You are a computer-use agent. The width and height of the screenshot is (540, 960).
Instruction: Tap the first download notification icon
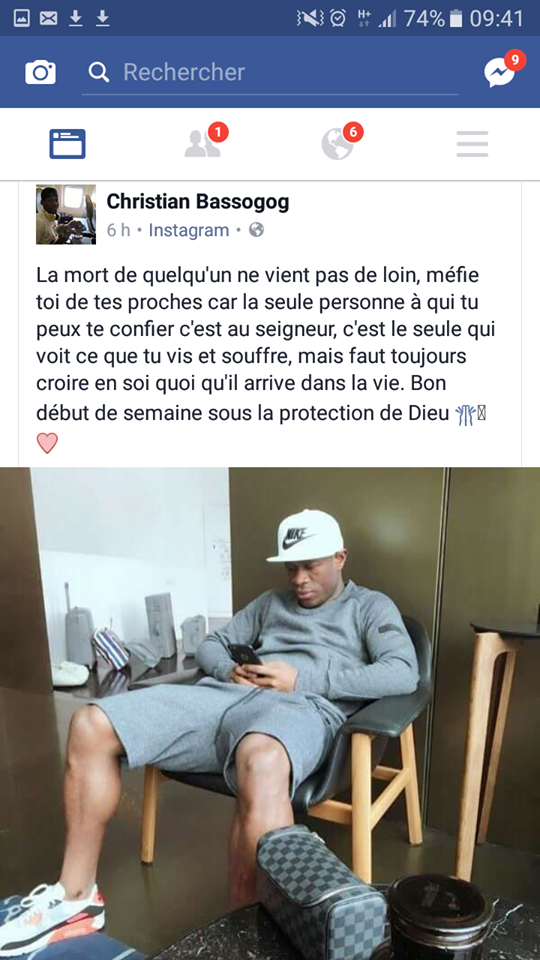[x=75, y=18]
